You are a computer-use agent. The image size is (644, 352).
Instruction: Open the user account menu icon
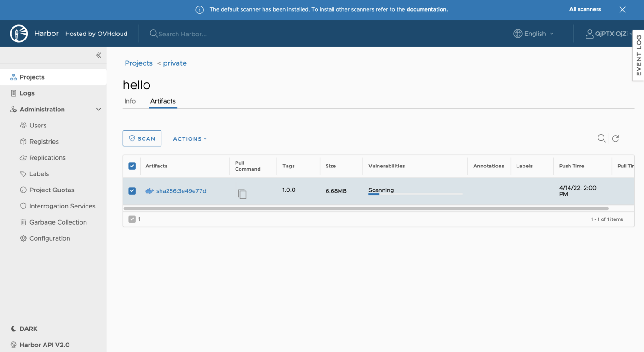pyautogui.click(x=589, y=33)
